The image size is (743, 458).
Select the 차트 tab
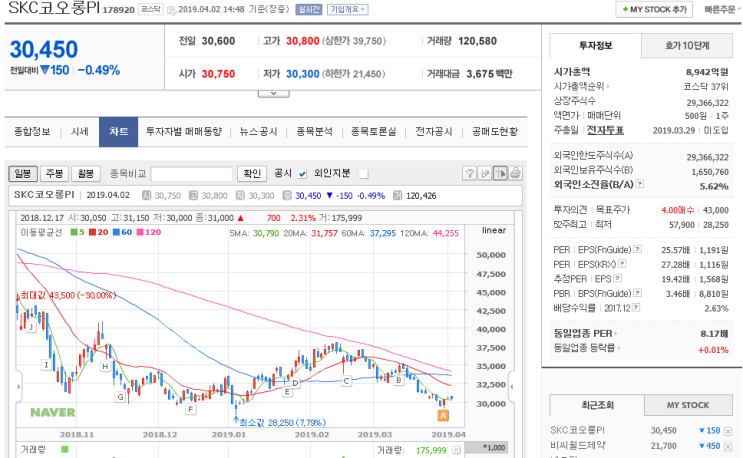pyautogui.click(x=118, y=132)
